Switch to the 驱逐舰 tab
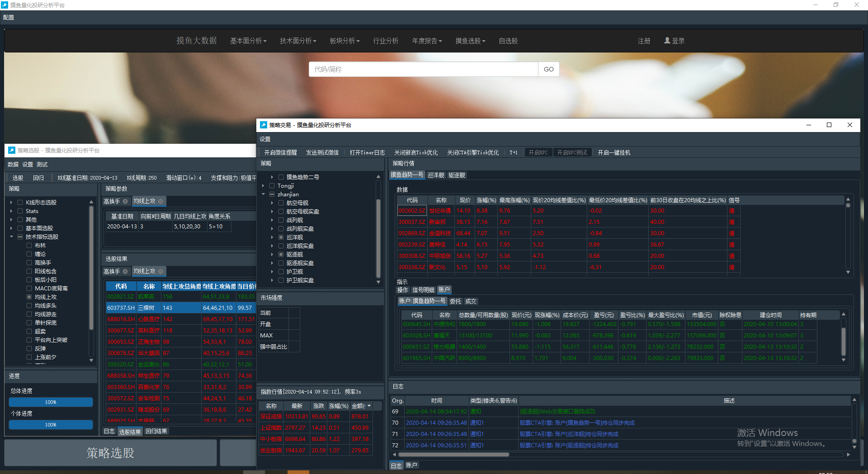Screen dimensions: 868x474 (457, 175)
